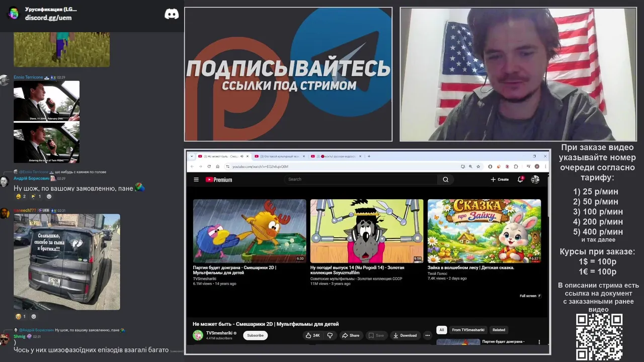The height and width of the screenshot is (362, 644).
Task: Click the discord.gg/uem invite text
Action: [x=48, y=18]
